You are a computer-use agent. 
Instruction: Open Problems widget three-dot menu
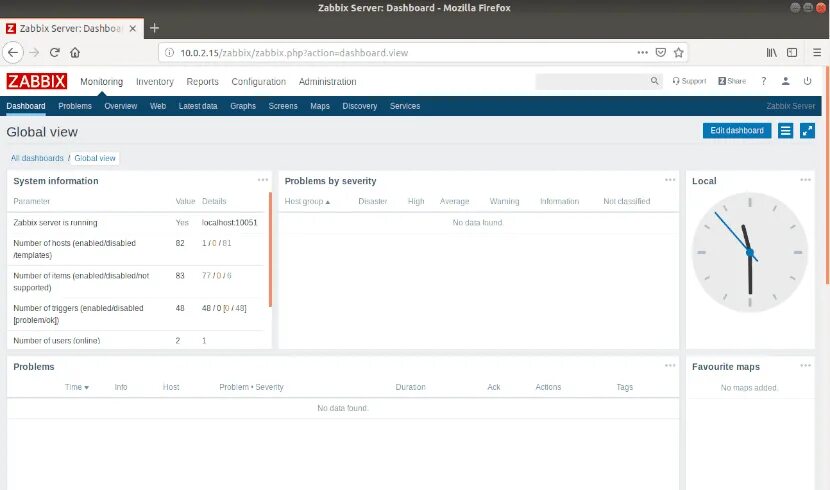[x=670, y=366]
